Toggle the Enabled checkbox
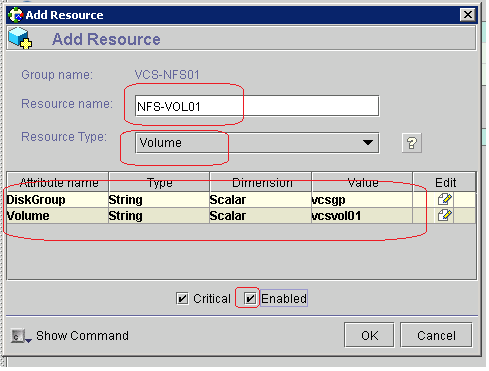 coord(250,298)
